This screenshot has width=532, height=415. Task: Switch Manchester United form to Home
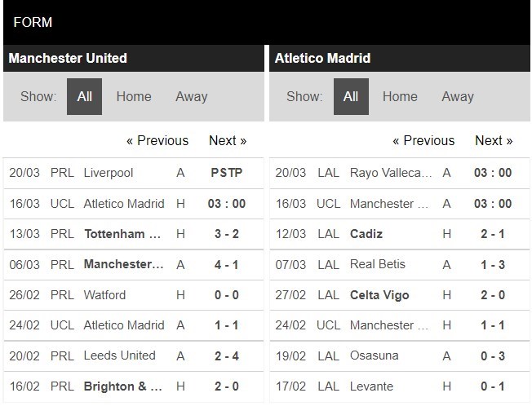(x=134, y=97)
